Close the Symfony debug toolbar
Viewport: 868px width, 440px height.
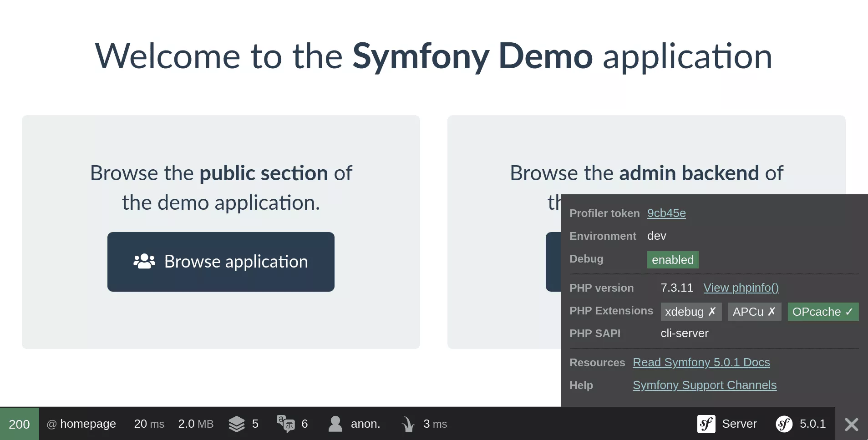click(851, 424)
